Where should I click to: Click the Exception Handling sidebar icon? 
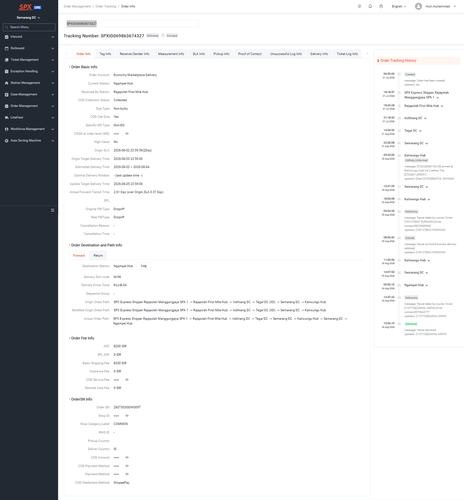[6, 71]
